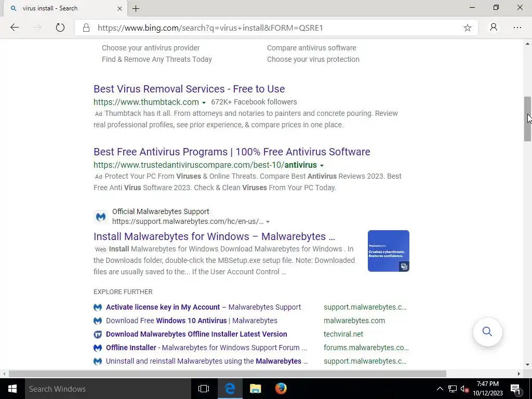
Task: View site info via the padlock icon
Action: click(x=86, y=28)
